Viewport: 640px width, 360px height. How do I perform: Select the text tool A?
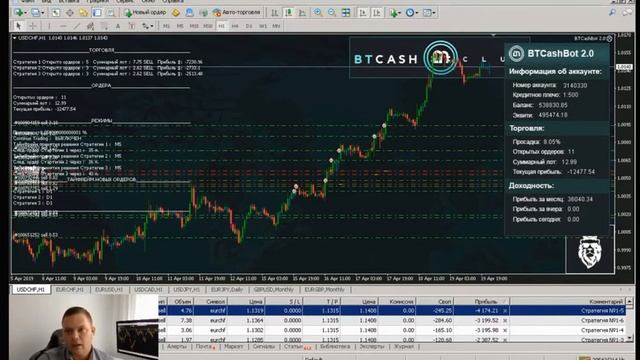118,26
